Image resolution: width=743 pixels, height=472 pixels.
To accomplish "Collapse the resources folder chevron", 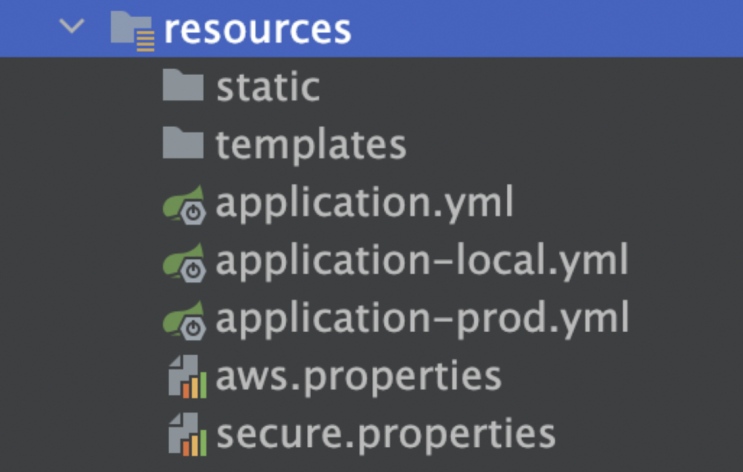I will tap(72, 26).
